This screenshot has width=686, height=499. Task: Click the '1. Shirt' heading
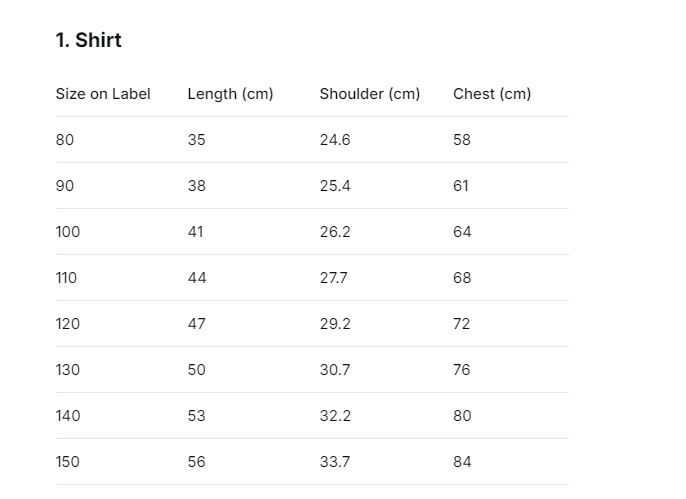tap(88, 40)
